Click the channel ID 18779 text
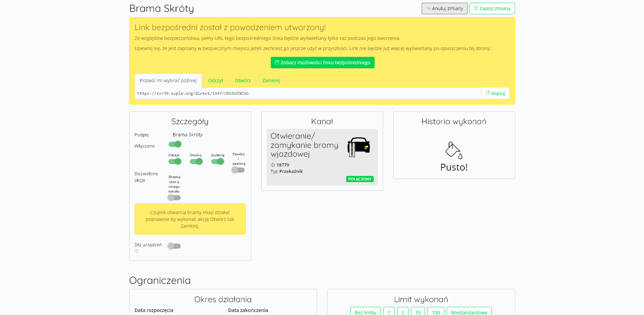Screen dimensions: 644x315 (280, 165)
